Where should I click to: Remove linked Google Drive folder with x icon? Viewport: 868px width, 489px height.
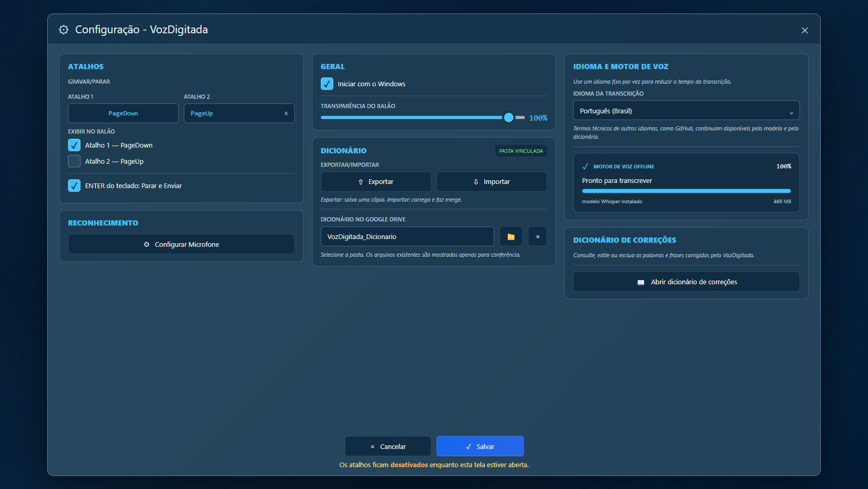(x=537, y=236)
